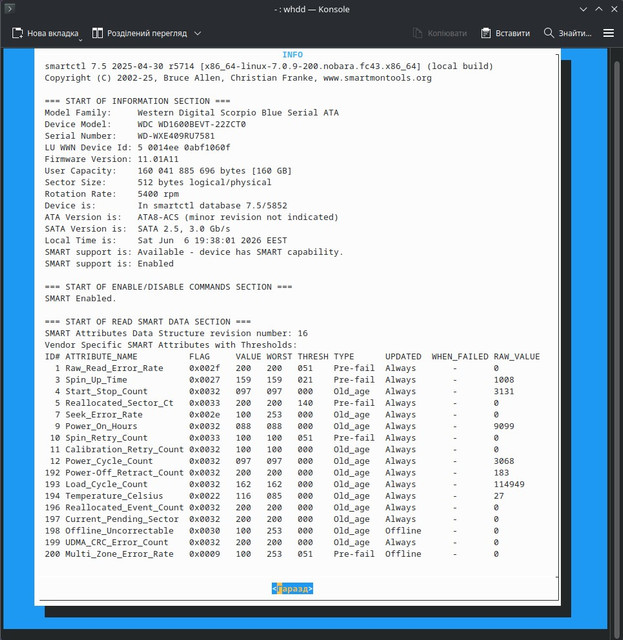Minimize the Konsole window
This screenshot has height=640, width=623.
[x=583, y=9]
